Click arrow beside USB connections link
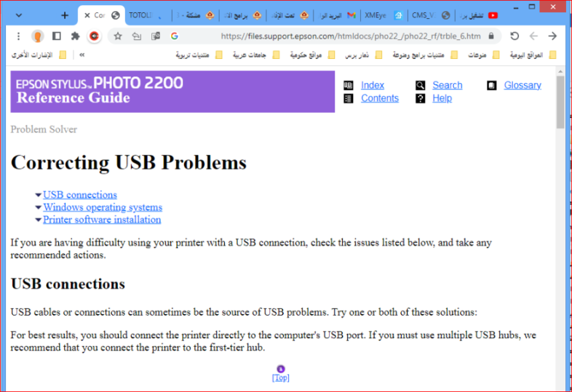Screen dimensions: 572x392 point(39,195)
